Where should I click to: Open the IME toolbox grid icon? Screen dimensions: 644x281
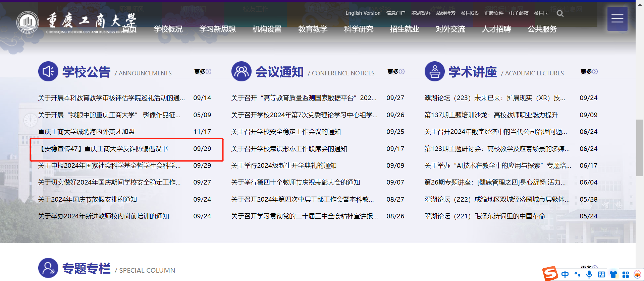click(x=626, y=275)
